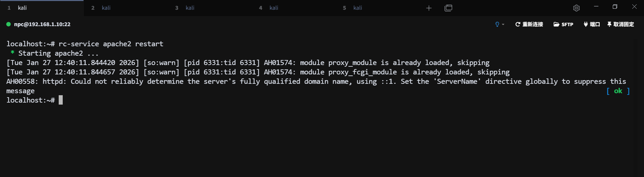
Task: Toggle the 取消固定 unpin control
Action: 621,24
